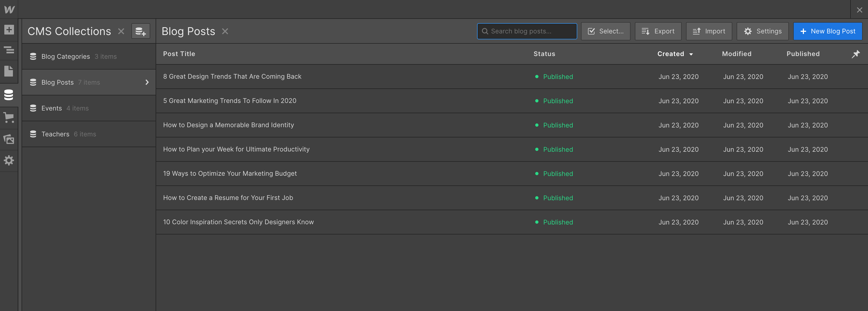Create a New Blog Post

(828, 31)
